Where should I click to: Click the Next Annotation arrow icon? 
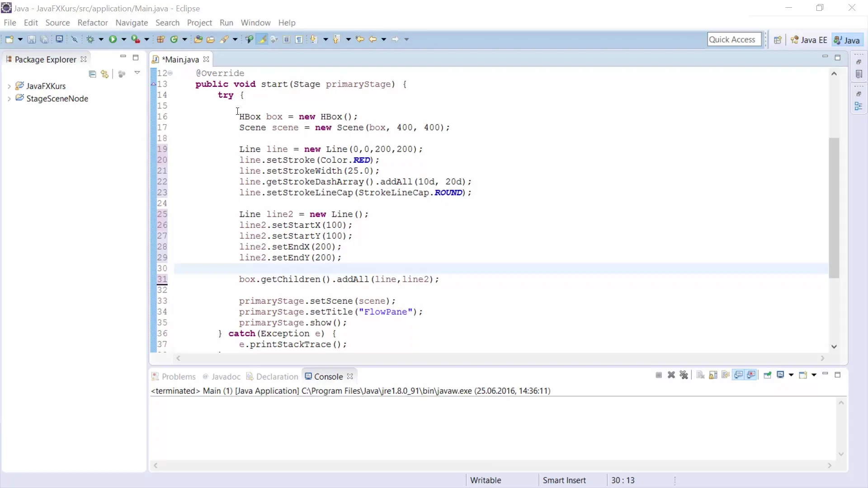pos(314,39)
